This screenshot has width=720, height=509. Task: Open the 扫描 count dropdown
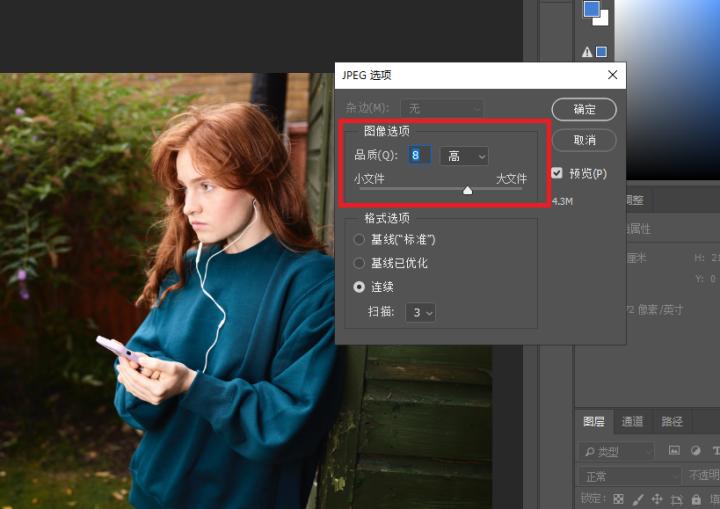point(421,313)
